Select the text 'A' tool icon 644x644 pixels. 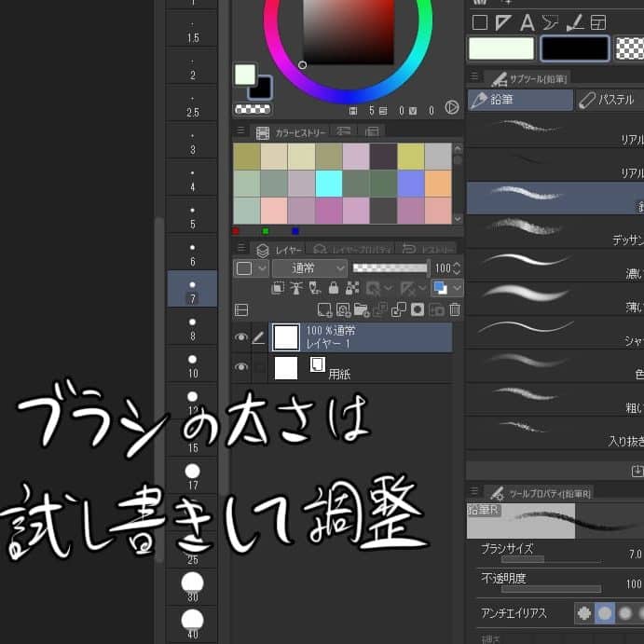pyautogui.click(x=527, y=23)
